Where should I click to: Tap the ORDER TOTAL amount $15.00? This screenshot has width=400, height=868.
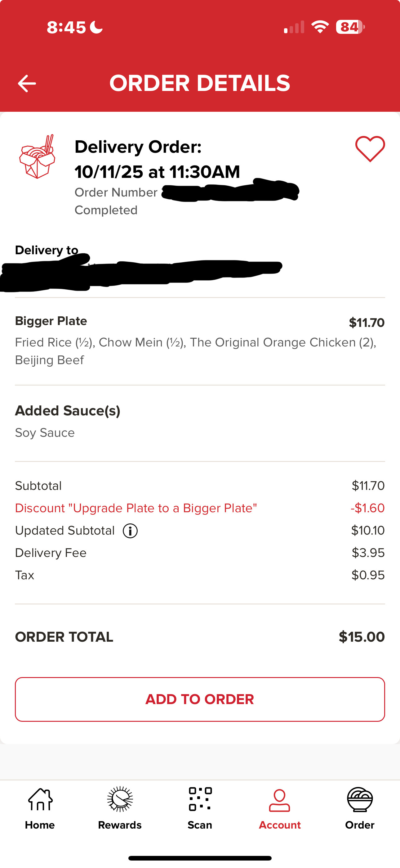pos(362,637)
